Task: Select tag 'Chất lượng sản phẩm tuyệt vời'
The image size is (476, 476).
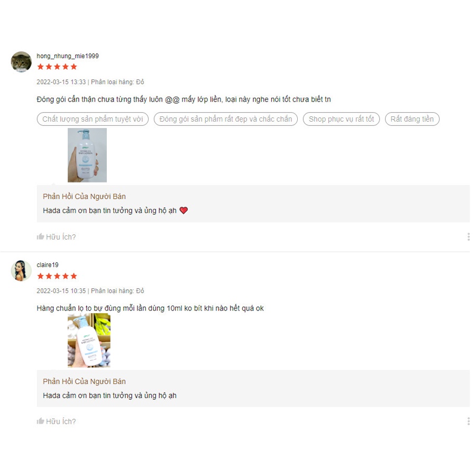Action: click(93, 119)
